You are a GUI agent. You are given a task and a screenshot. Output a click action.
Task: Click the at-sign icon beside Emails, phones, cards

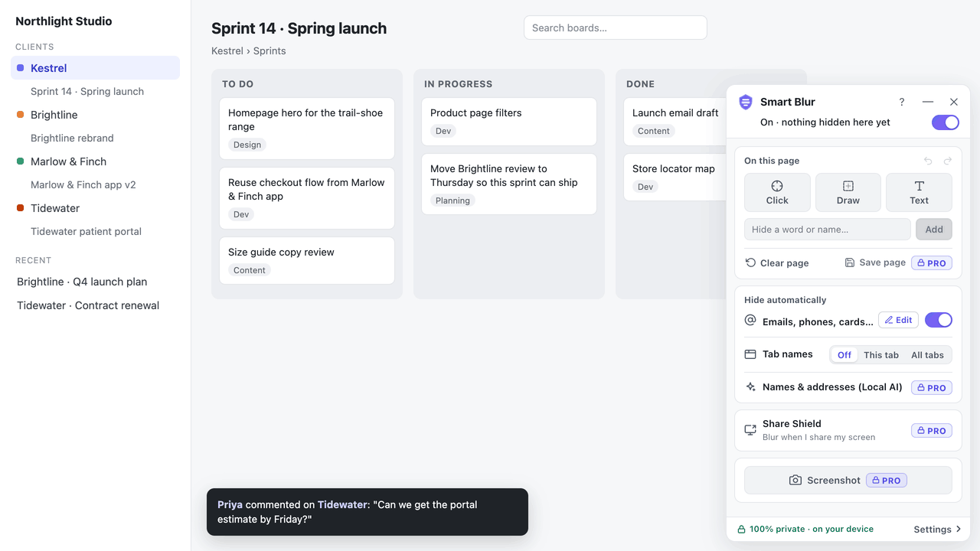(750, 321)
